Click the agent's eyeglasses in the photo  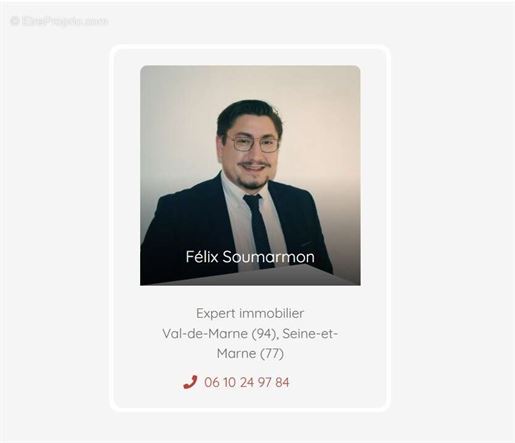click(254, 144)
